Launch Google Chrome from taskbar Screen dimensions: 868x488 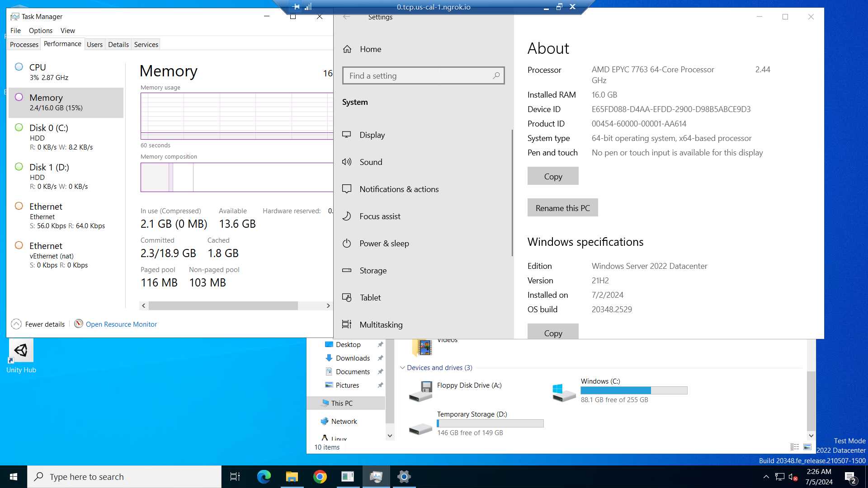coord(320,477)
